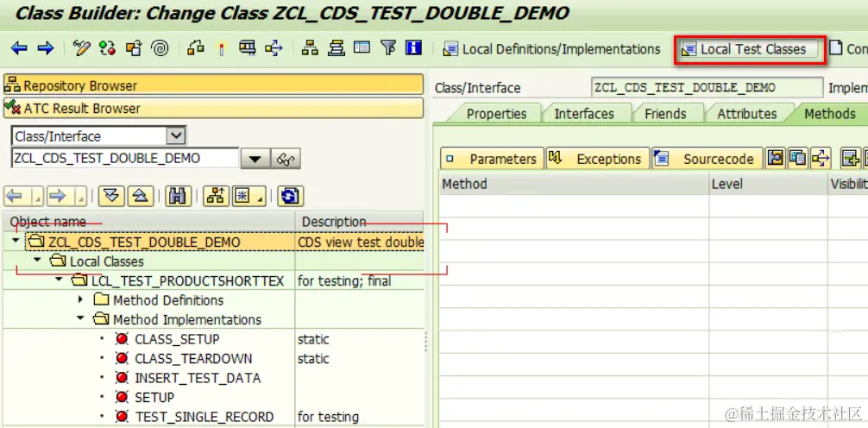Open the asterisk favorites icon button

point(248,196)
